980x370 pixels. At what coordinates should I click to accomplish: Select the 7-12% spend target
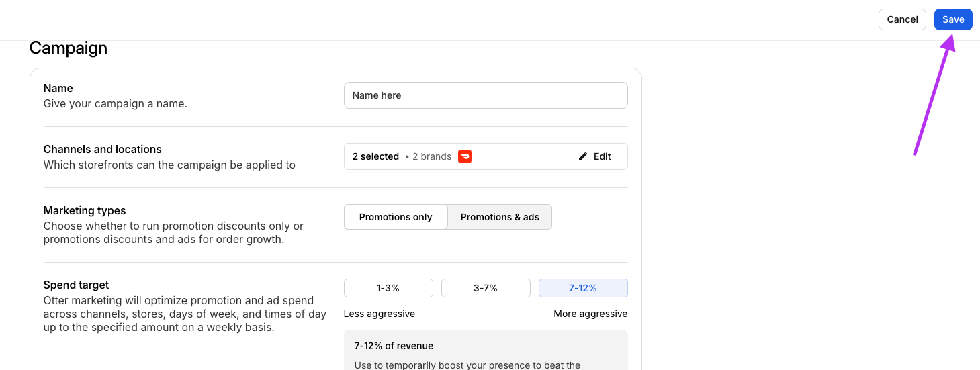click(583, 288)
